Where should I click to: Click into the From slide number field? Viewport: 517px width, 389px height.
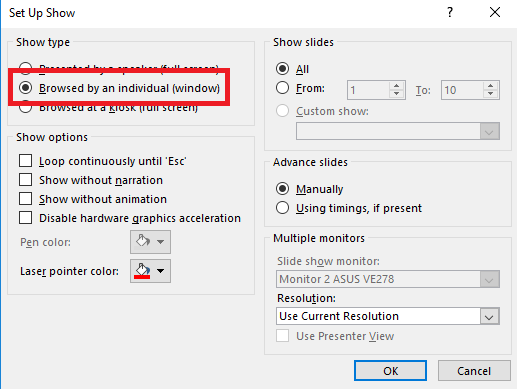(x=368, y=90)
